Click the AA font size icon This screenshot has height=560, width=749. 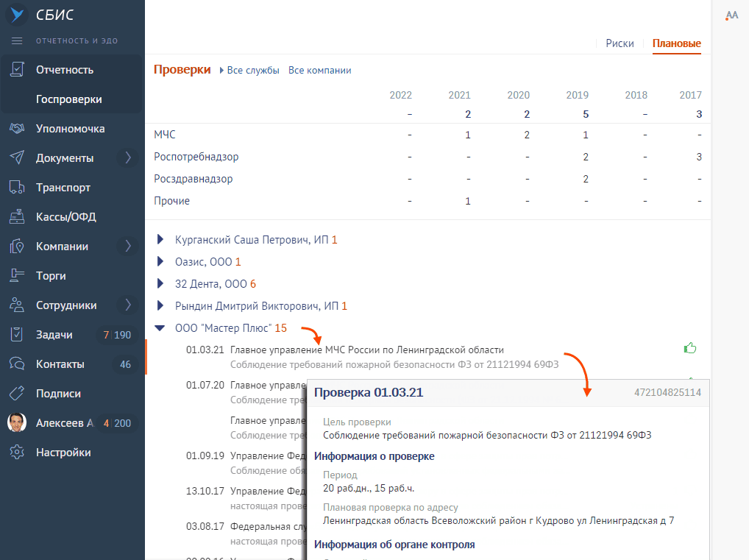point(731,15)
